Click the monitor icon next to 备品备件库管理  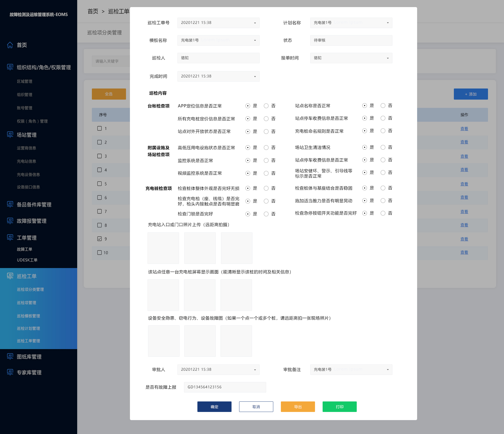coord(10,205)
